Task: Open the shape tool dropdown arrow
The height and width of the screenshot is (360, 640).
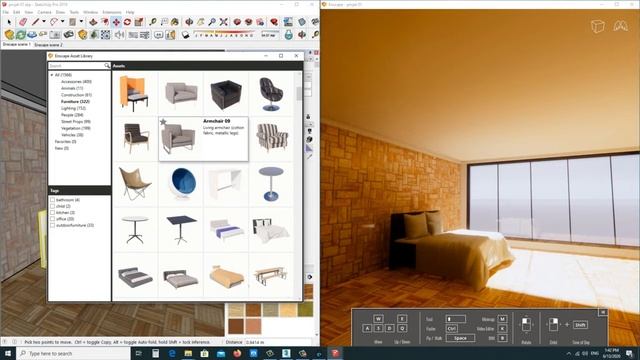Action: (81, 22)
